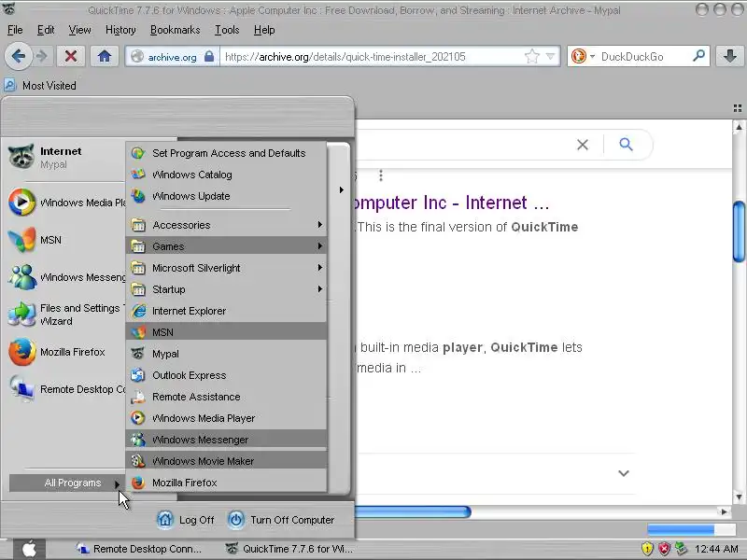Open the browser home page icon

click(105, 56)
